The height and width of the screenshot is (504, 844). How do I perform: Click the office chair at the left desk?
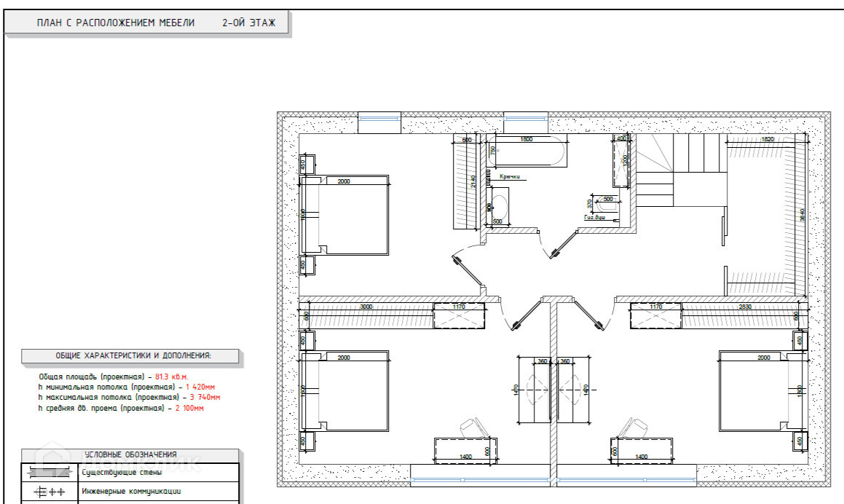(475, 427)
